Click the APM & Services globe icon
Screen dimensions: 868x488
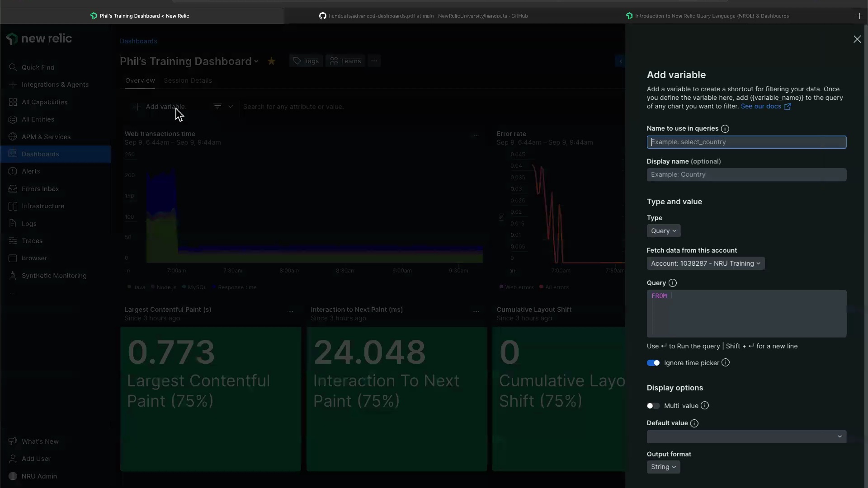[x=13, y=137]
